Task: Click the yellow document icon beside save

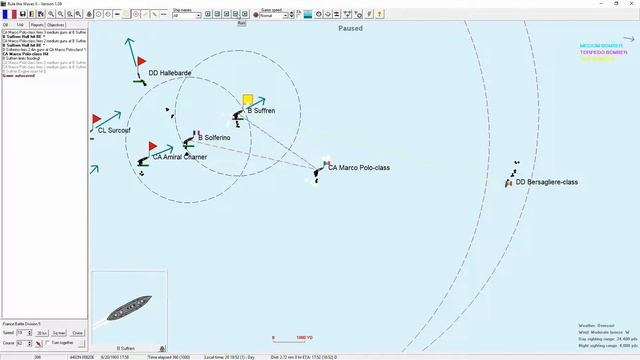Action: 32,14
